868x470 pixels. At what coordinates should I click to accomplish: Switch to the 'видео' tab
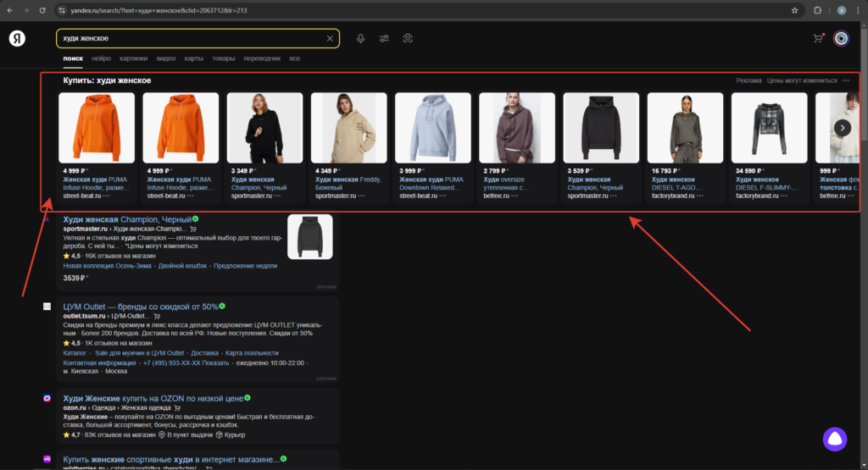tap(166, 58)
